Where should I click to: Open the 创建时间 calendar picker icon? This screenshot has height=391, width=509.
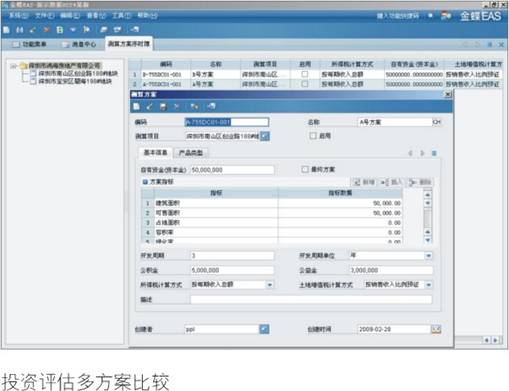point(436,329)
